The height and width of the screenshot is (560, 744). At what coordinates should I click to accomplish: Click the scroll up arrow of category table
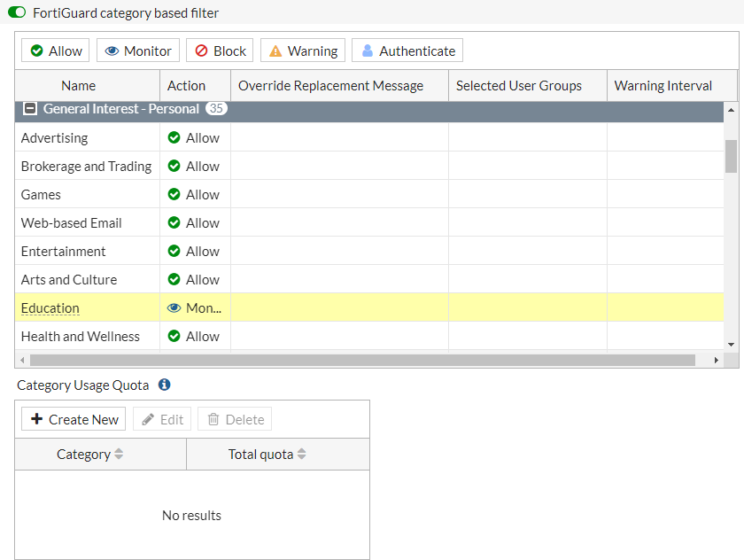pos(732,110)
